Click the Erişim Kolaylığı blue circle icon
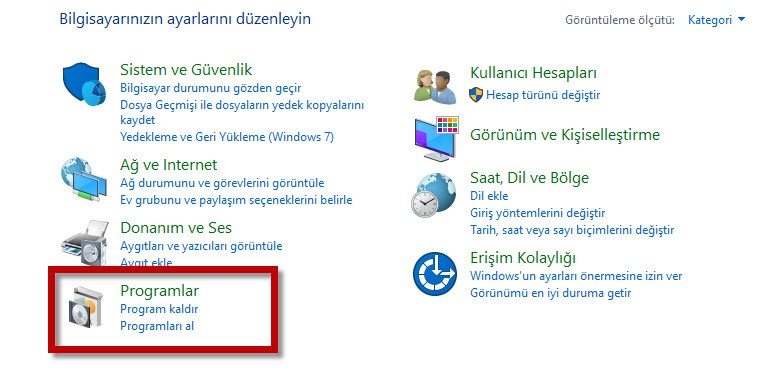The image size is (766, 384). click(x=435, y=274)
